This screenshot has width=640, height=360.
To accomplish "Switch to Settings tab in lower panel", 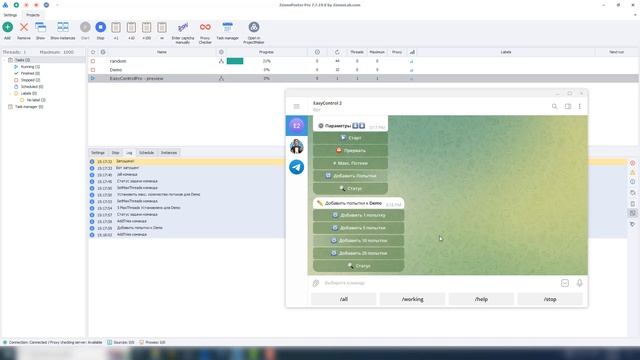I will click(x=98, y=153).
